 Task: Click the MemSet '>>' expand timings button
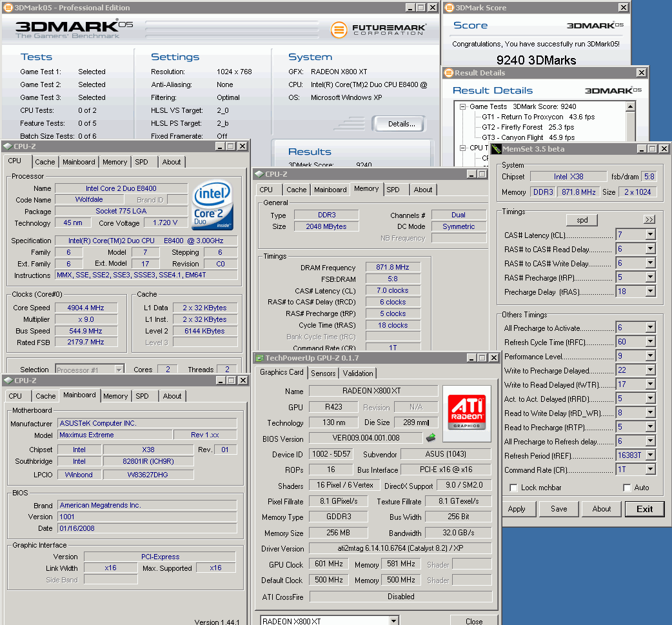pos(649,219)
